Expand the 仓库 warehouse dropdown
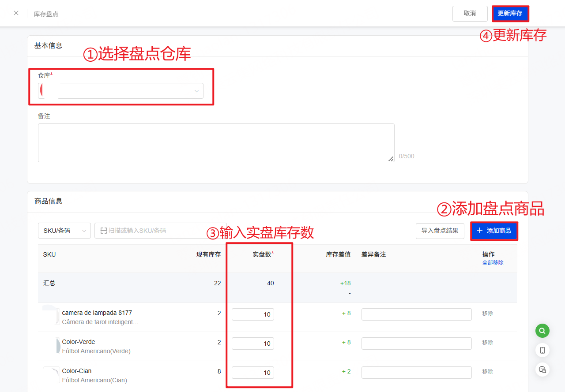Screen dimensions: 565x392 point(121,91)
